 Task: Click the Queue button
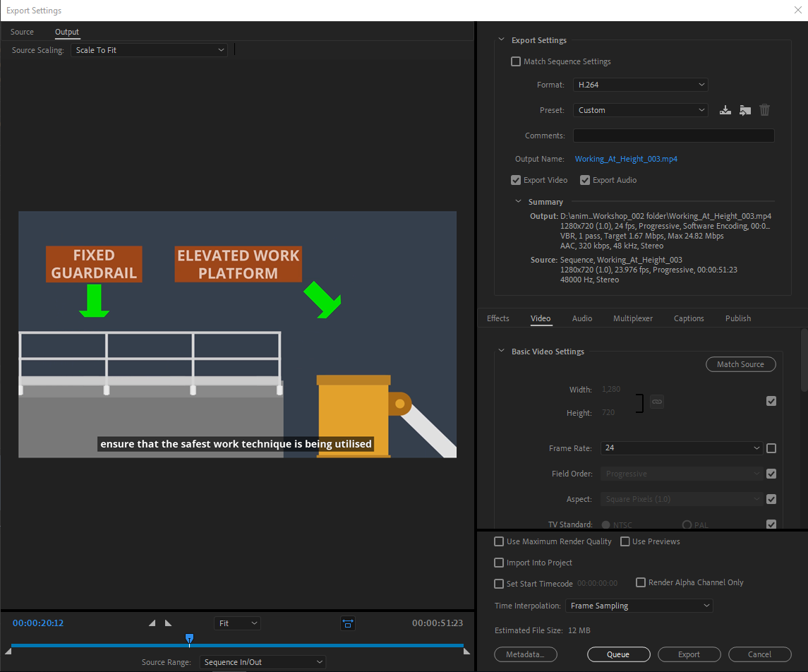point(618,654)
